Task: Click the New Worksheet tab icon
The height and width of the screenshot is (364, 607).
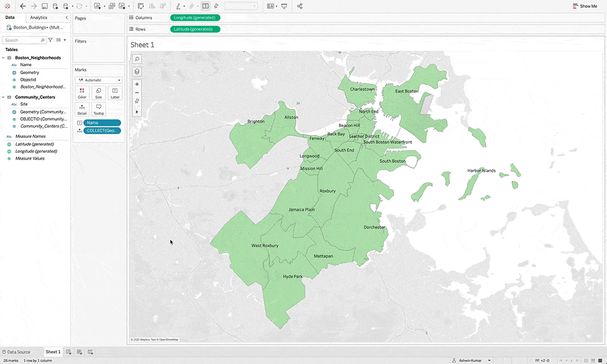Action: (x=69, y=352)
